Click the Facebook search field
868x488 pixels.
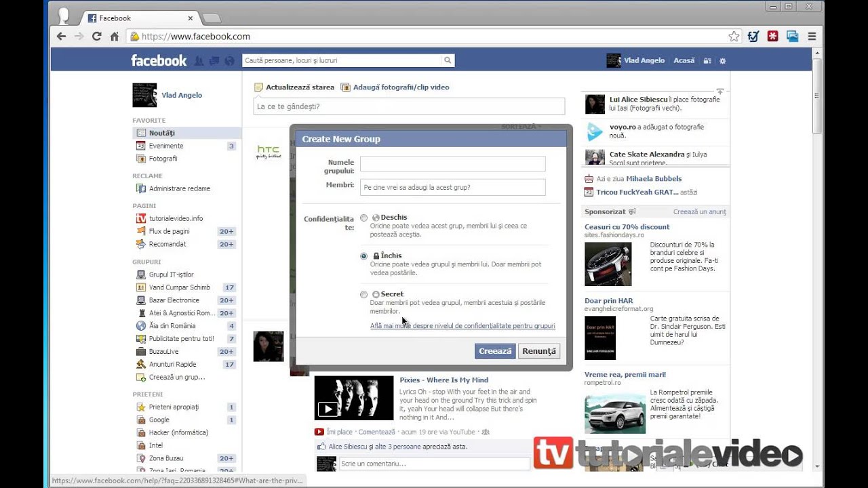pos(342,60)
